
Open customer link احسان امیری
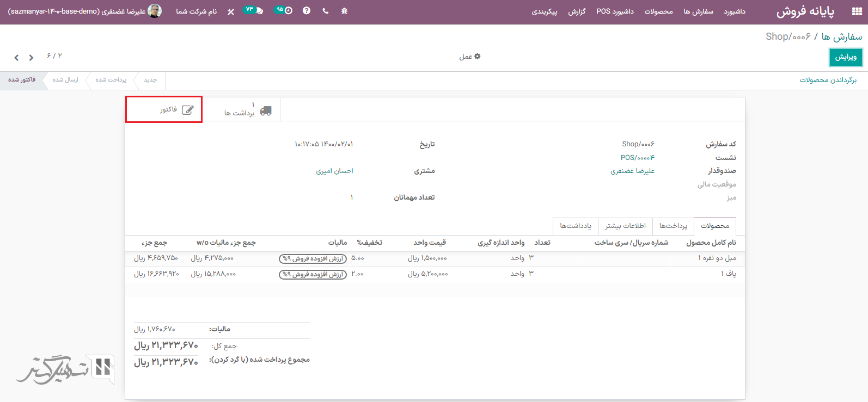334,171
